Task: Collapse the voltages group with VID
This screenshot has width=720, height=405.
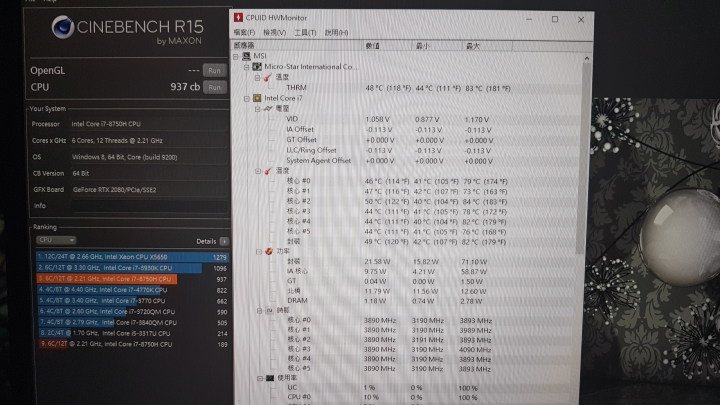Action: 258,109
